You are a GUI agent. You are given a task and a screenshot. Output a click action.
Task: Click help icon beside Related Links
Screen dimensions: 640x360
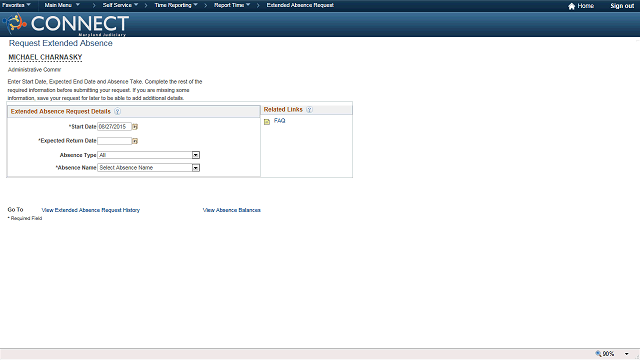pyautogui.click(x=309, y=109)
